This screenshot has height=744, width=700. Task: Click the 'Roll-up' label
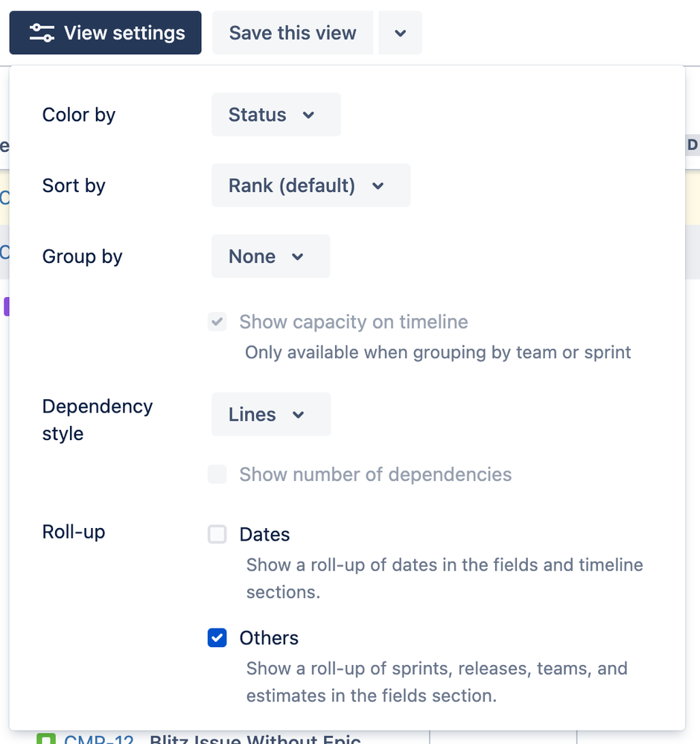click(74, 532)
